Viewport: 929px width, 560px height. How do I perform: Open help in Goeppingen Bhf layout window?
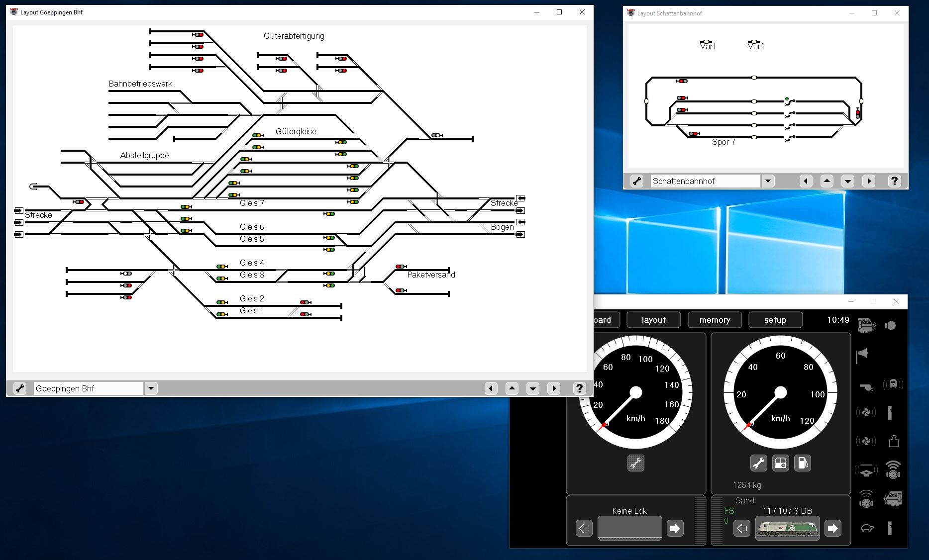[579, 388]
